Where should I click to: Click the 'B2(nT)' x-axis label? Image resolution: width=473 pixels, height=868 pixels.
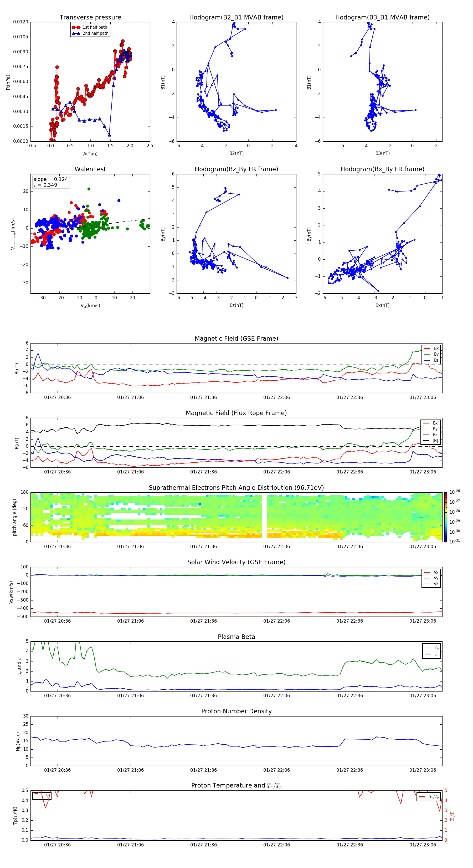[x=236, y=153]
